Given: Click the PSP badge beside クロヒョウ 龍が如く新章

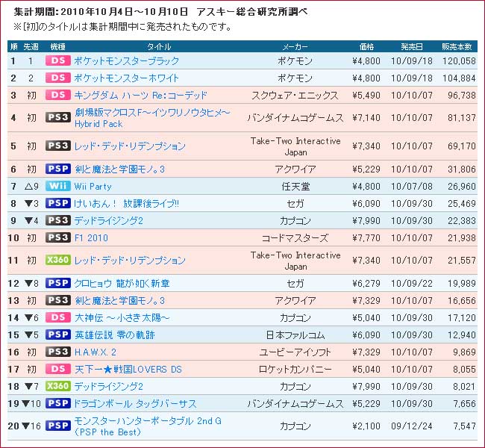Looking at the screenshot, I should (x=58, y=283).
